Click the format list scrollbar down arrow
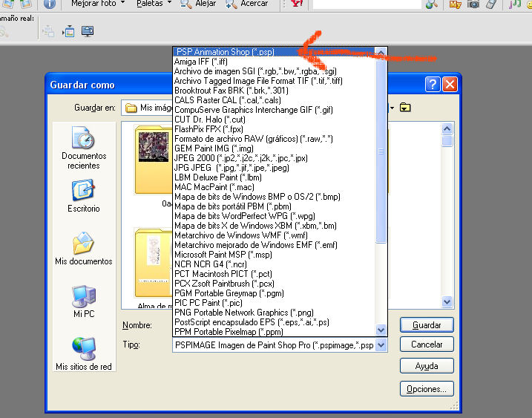This screenshot has width=532, height=418. [381, 330]
